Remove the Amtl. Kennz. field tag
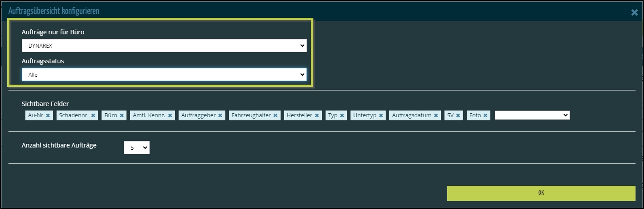 [x=170, y=115]
